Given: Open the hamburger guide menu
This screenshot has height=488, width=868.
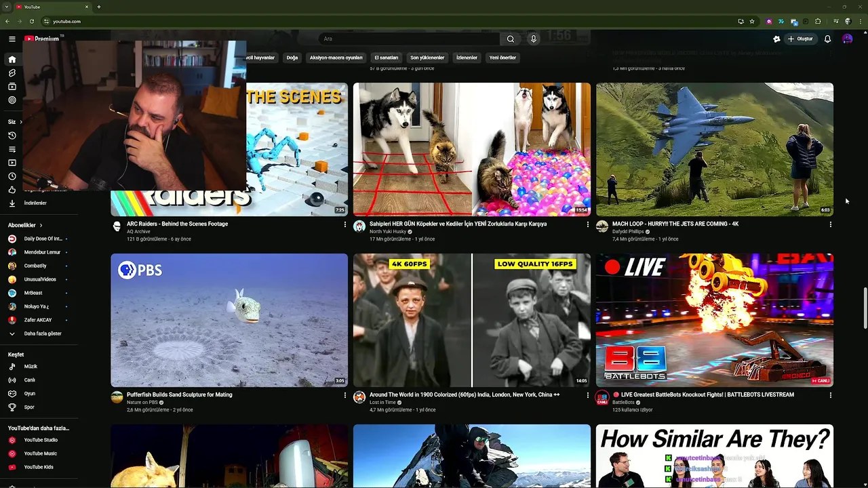Looking at the screenshot, I should tap(12, 39).
